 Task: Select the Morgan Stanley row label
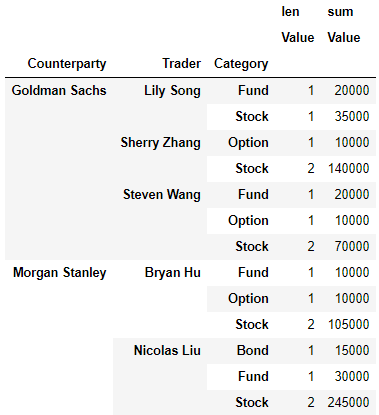(x=60, y=273)
